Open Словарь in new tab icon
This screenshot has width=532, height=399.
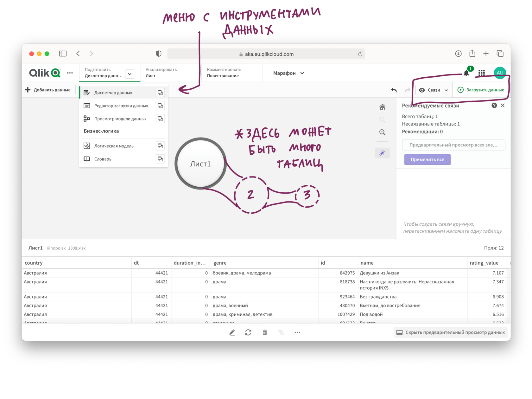(x=160, y=159)
